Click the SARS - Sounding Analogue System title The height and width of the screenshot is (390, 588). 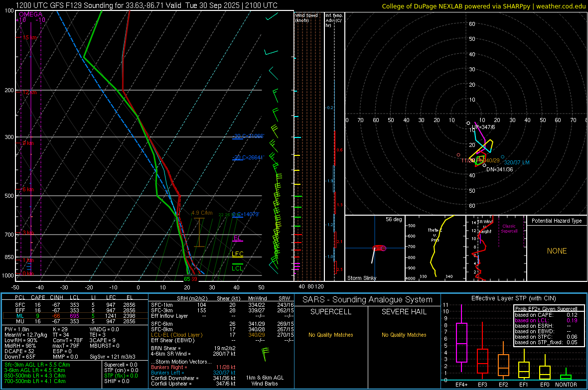368,300
